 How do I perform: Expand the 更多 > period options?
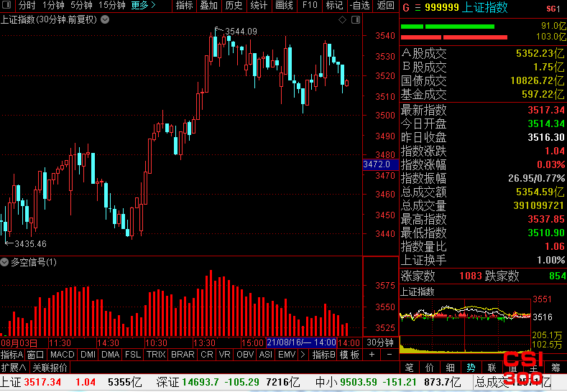pos(143,5)
